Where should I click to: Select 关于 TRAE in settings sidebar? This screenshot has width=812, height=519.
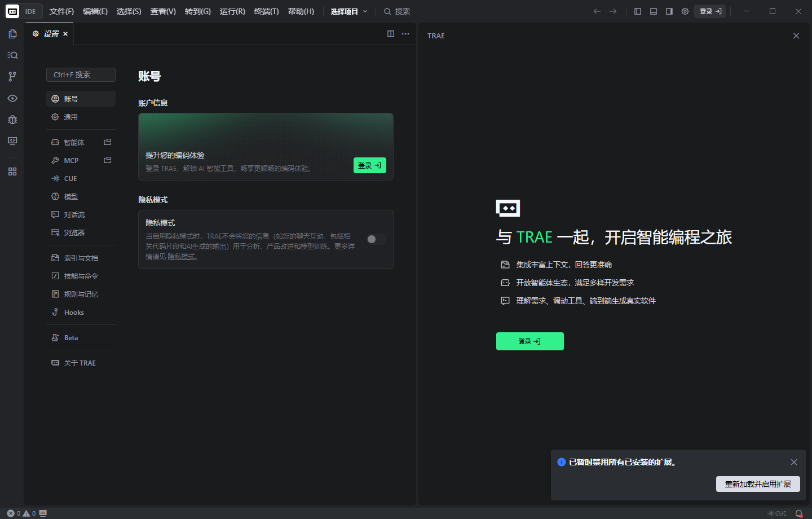(x=81, y=363)
